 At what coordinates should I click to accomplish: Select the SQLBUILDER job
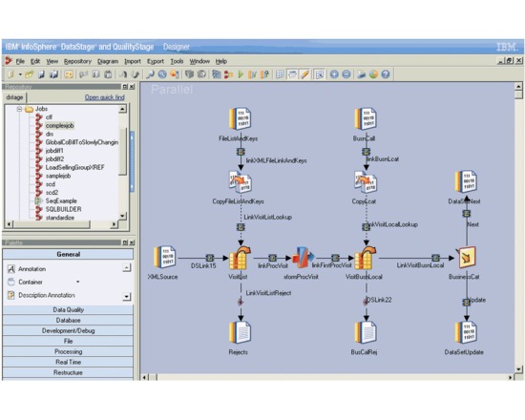pyautogui.click(x=63, y=209)
